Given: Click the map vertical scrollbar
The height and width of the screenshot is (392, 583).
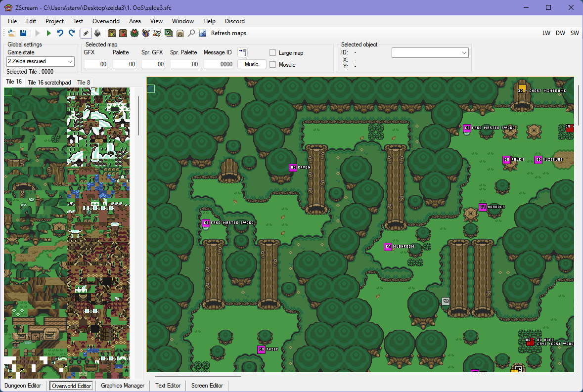Looking at the screenshot, I should click(x=579, y=105).
